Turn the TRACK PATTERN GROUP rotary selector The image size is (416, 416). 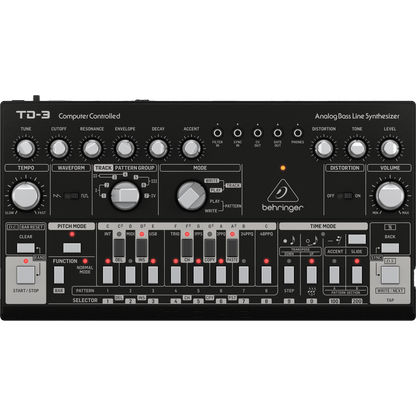point(125,196)
